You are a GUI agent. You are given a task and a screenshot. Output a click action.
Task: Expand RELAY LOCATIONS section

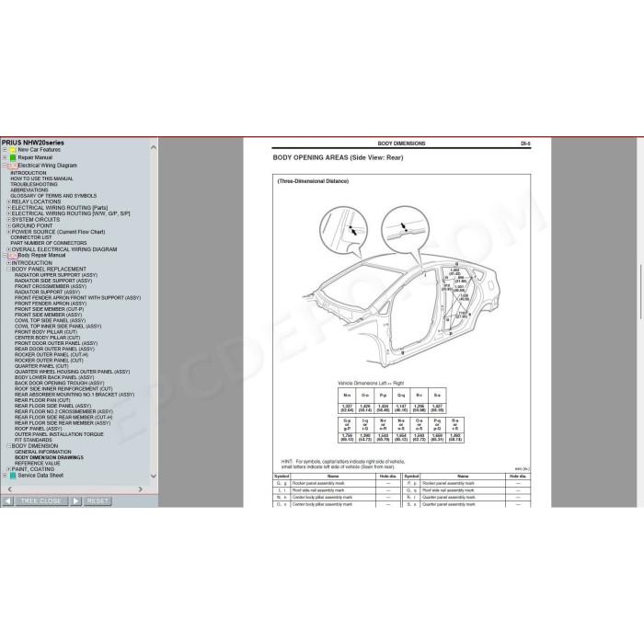[x=8, y=202]
